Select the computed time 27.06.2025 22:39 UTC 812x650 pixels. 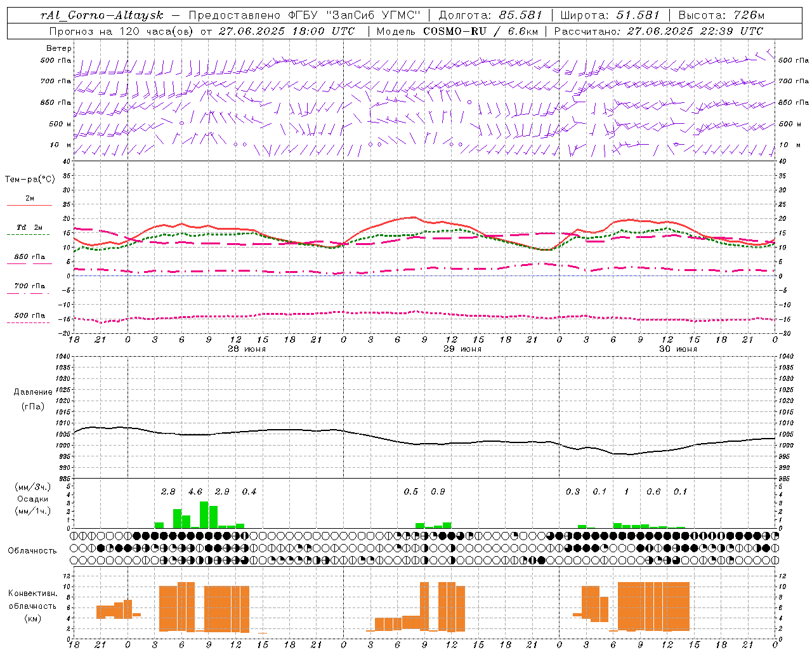695,31
